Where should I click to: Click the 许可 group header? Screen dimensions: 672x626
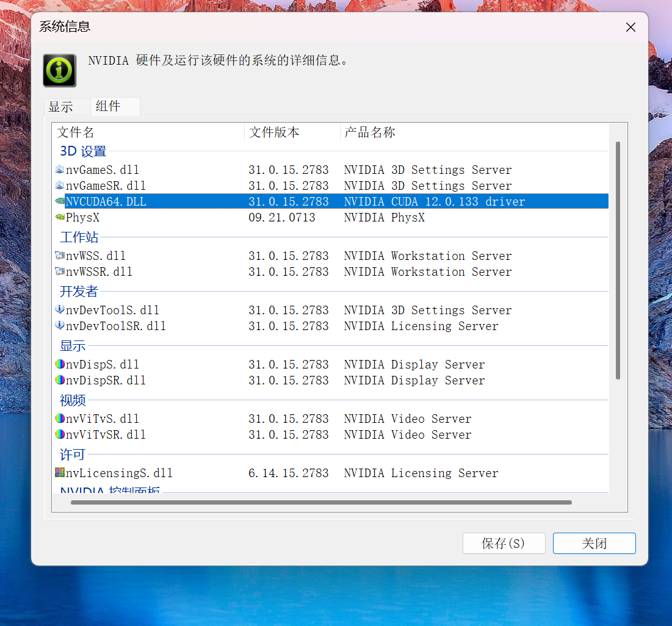tap(73, 455)
